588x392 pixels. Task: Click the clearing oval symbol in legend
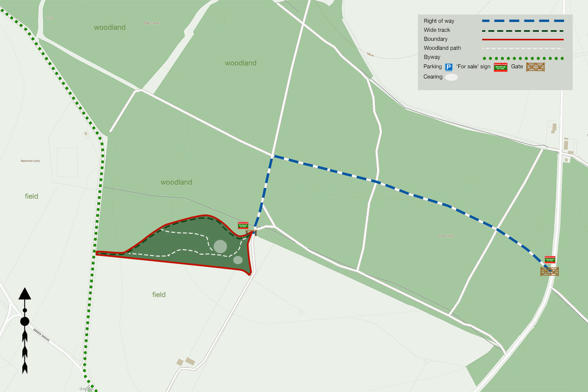(x=451, y=77)
